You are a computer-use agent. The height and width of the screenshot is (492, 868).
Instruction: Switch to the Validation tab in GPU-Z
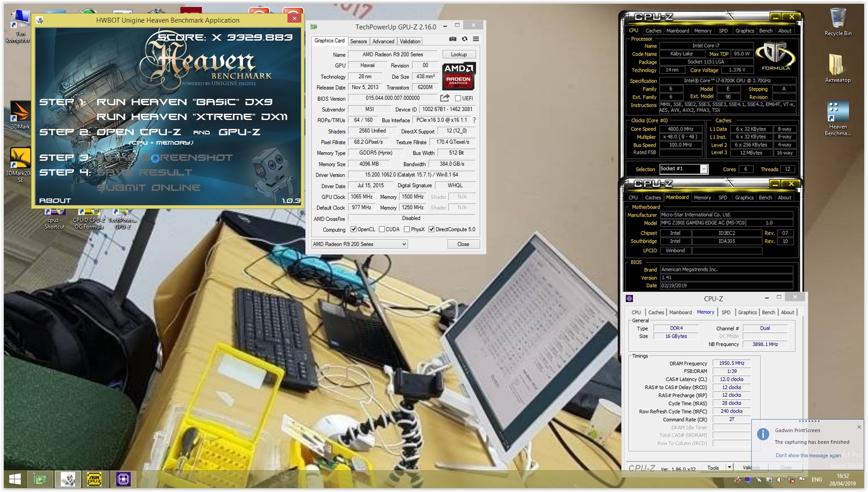[410, 41]
